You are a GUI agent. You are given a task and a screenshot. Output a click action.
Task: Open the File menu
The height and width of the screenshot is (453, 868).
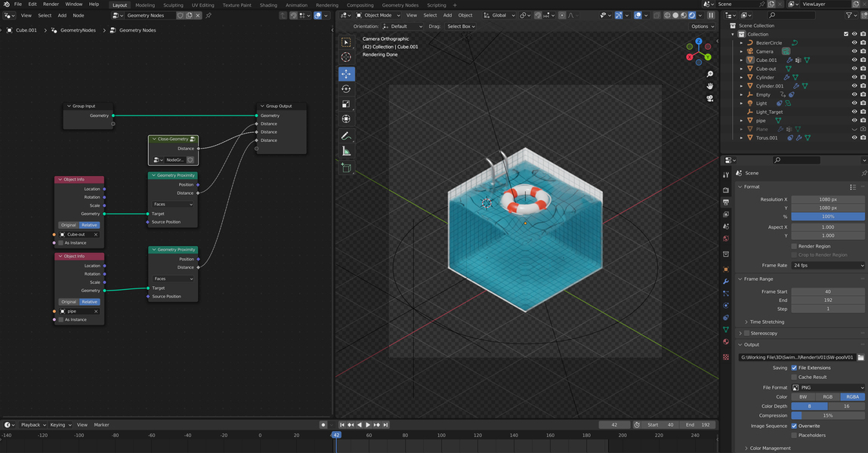click(17, 5)
